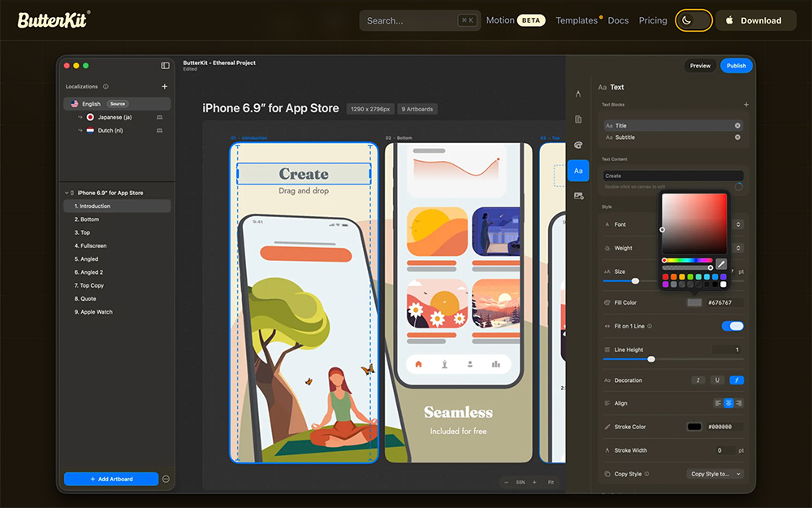Screen dimensions: 812x508
Task: Remove the Subtitle text block
Action: 737,137
